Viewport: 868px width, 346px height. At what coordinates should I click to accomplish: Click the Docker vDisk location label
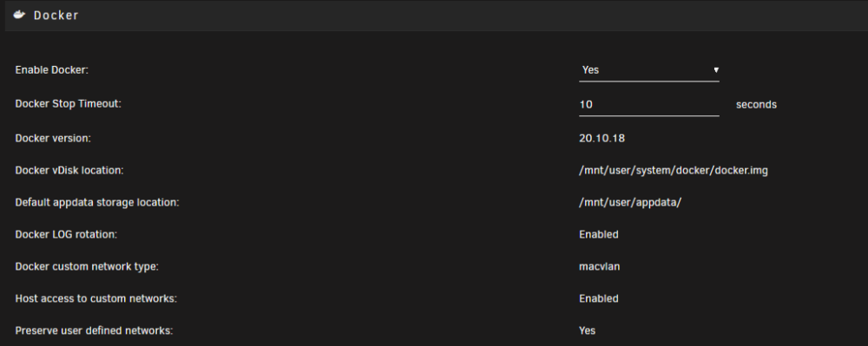(69, 170)
